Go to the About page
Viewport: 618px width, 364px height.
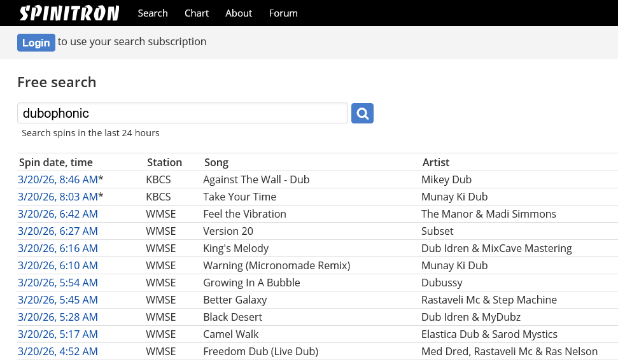pyautogui.click(x=239, y=13)
